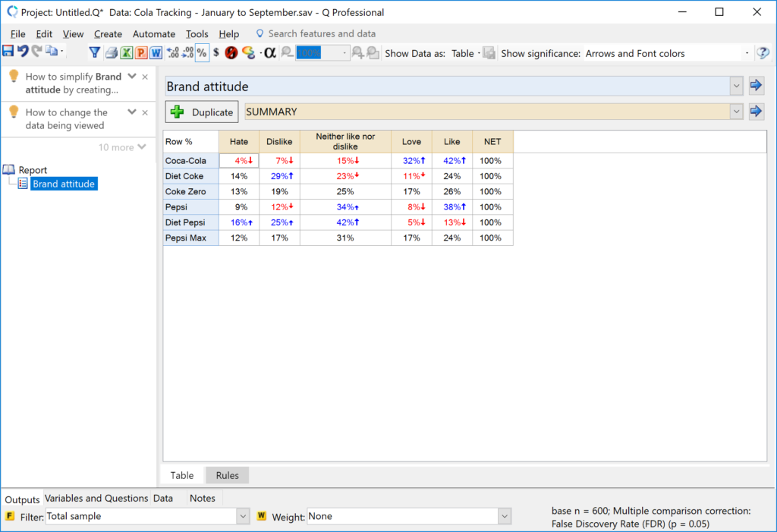The width and height of the screenshot is (777, 532).
Task: Click the icon beside Show Data as Table
Action: coord(489,52)
